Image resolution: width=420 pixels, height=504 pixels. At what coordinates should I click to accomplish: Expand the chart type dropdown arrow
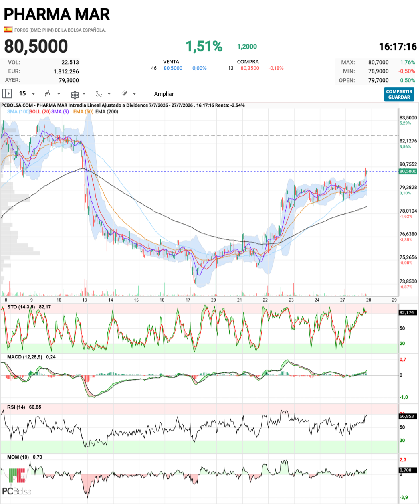[x=59, y=94]
